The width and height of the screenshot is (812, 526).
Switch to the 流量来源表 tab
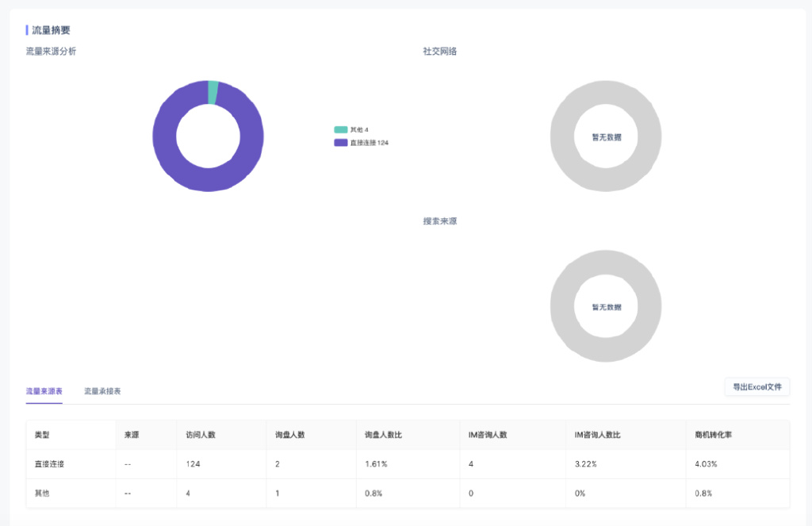tap(44, 391)
